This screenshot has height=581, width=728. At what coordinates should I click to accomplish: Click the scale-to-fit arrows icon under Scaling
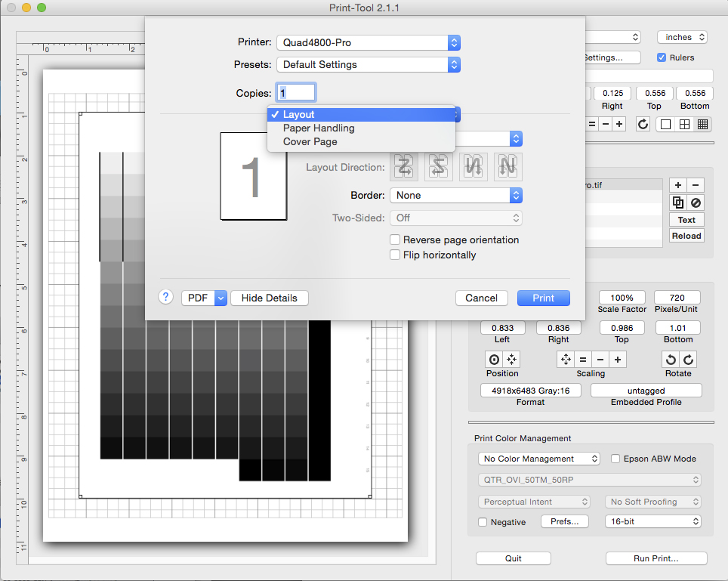coord(565,360)
